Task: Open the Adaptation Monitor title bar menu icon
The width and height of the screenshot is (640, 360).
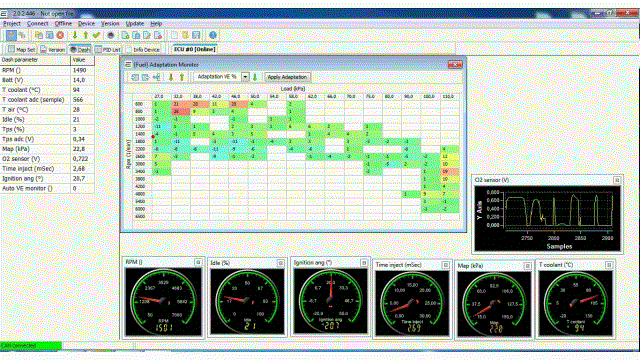Action: 128,64
